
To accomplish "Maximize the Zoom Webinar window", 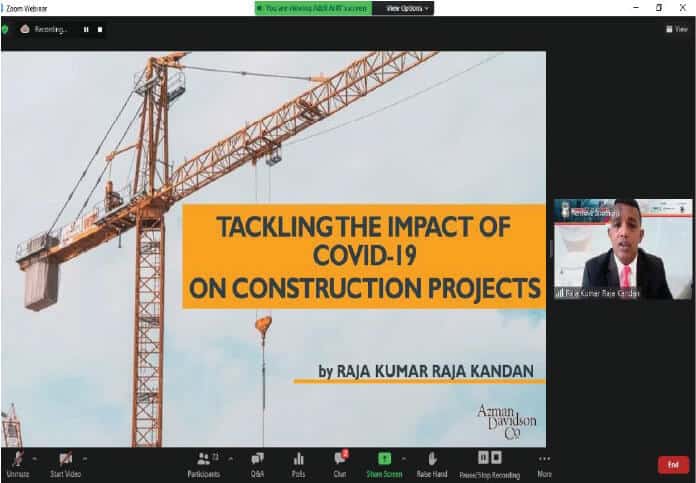I will [659, 8].
